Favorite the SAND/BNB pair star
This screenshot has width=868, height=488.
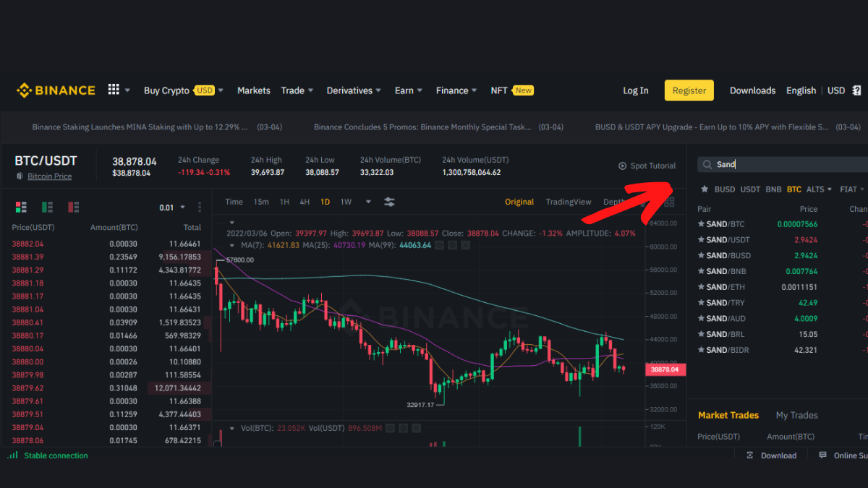coord(701,271)
